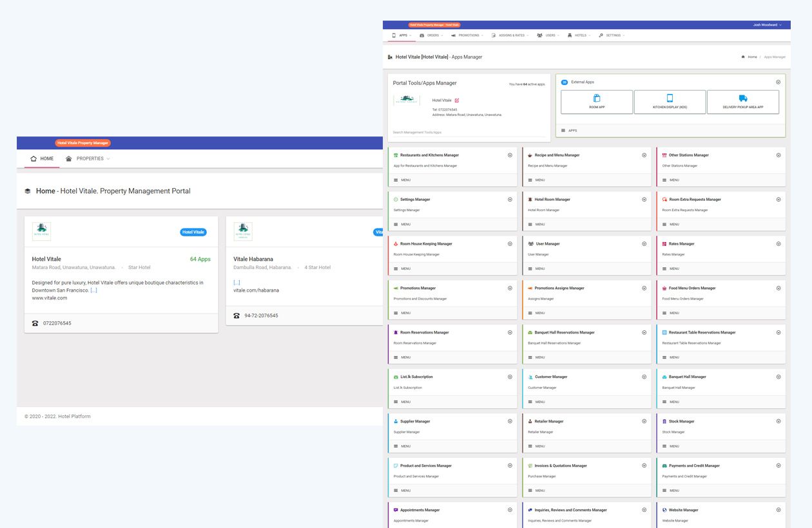Viewport: 812px width, 528px height.
Task: Open the Users menu in top navigation
Action: pos(548,35)
